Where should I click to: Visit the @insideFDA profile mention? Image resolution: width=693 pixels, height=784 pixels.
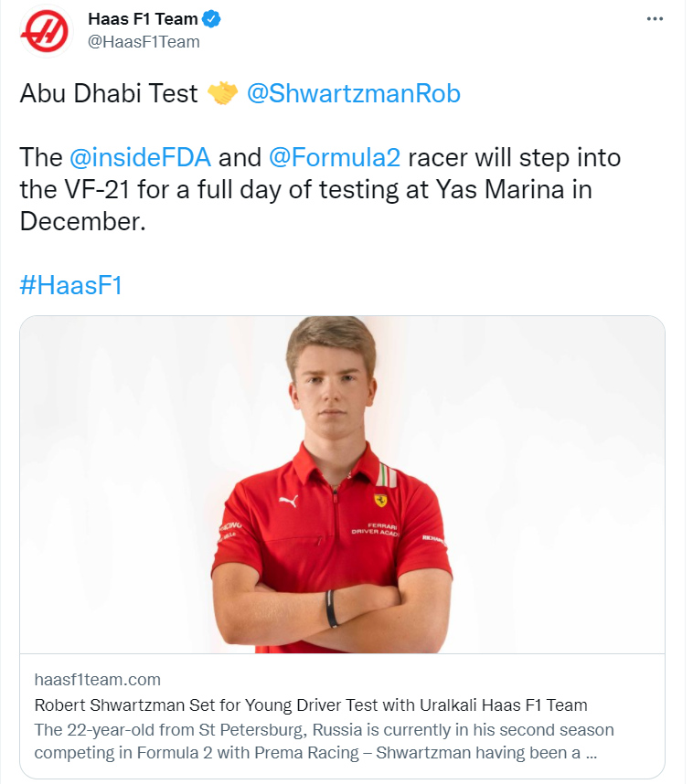140,157
